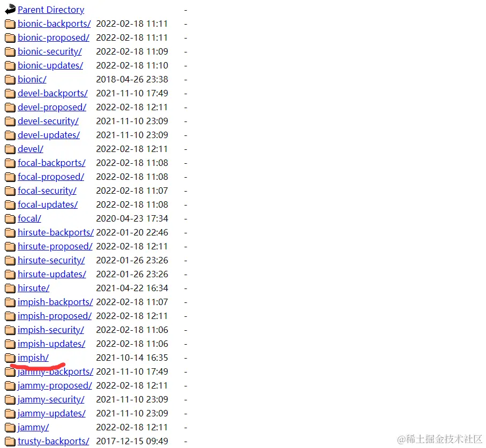The image size is (486, 448).
Task: Open the Parent Directory link
Action: (x=51, y=10)
